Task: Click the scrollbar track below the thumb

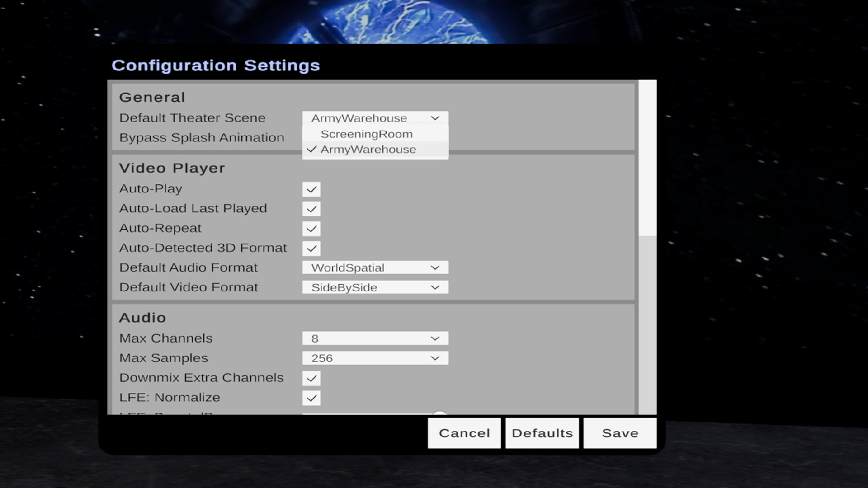Action: [647, 325]
